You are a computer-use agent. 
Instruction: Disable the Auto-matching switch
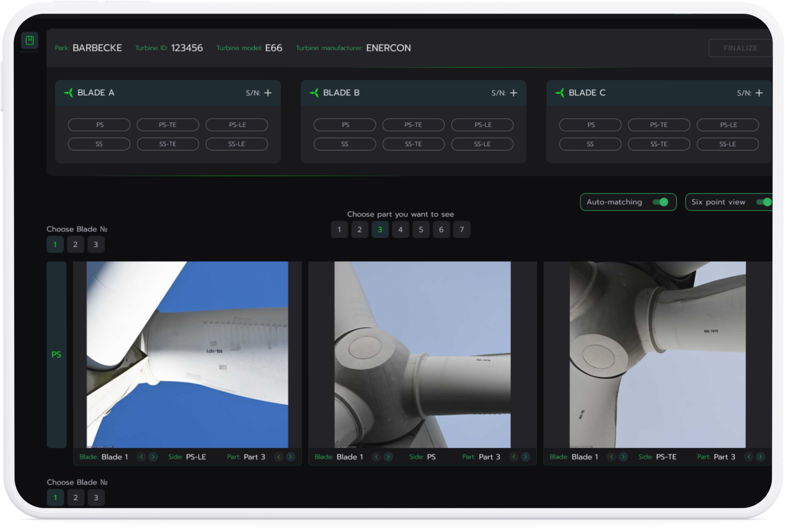(661, 202)
